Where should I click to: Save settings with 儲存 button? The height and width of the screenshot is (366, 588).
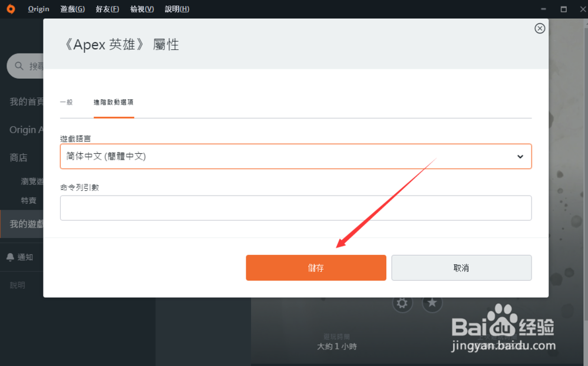click(x=316, y=268)
